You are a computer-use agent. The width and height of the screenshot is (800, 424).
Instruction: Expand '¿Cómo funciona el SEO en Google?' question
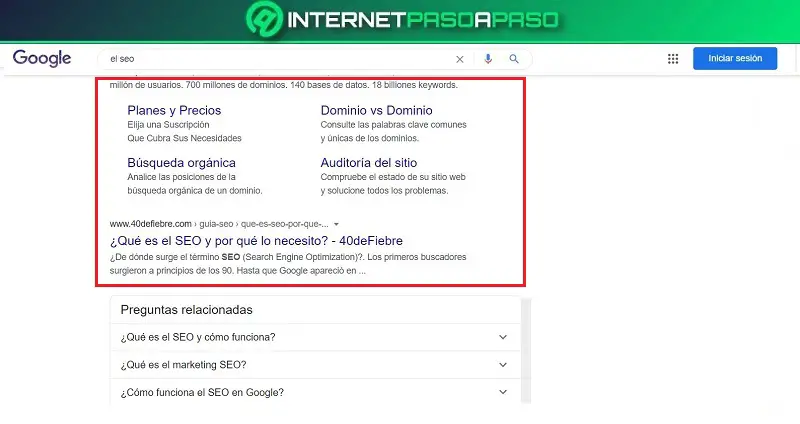315,392
